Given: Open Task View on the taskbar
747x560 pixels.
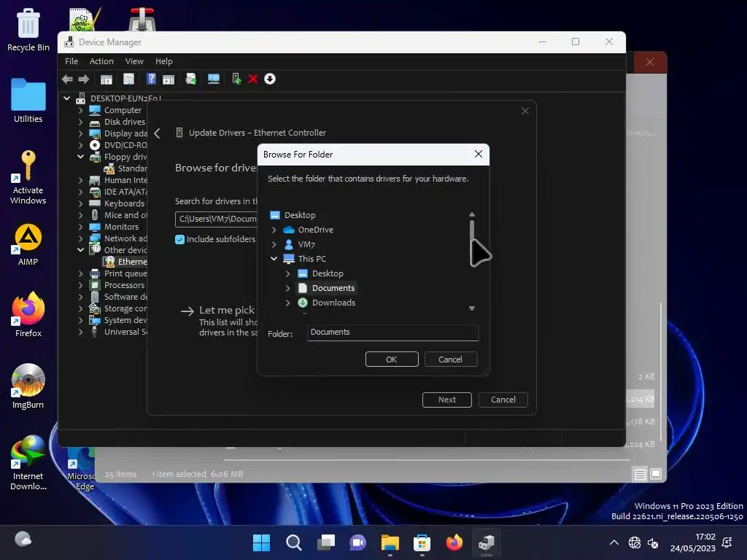Looking at the screenshot, I should (326, 542).
